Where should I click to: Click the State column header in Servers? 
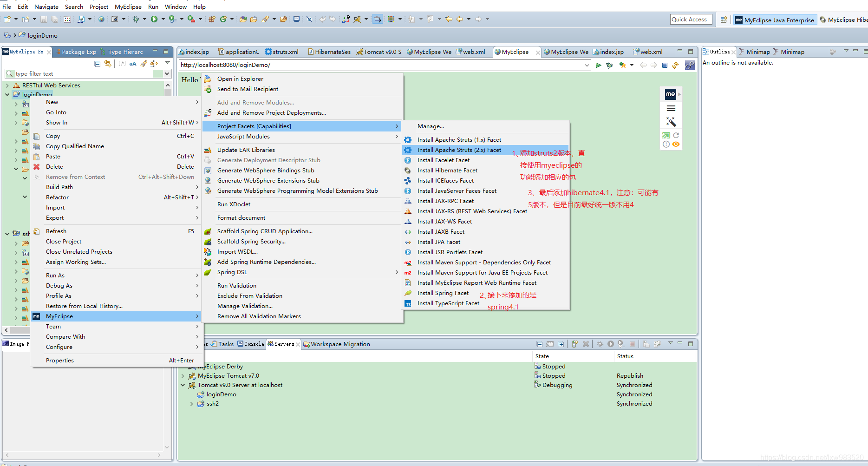(573, 356)
